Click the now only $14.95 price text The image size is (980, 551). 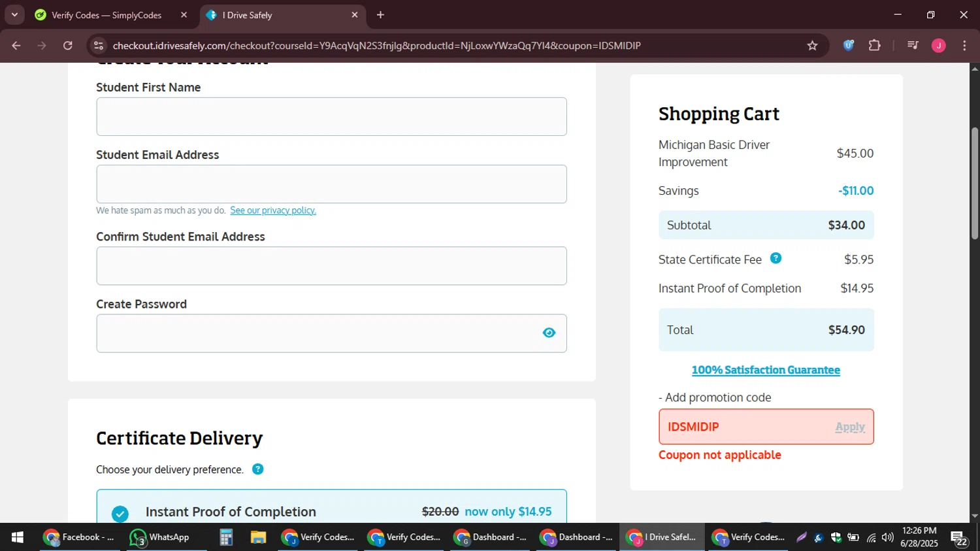tap(508, 512)
